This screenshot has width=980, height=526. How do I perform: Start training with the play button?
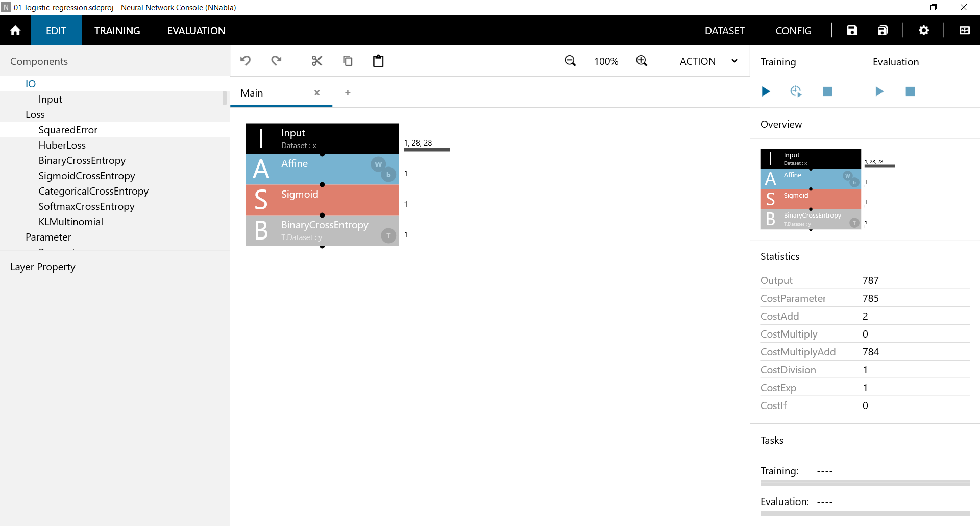tap(766, 91)
